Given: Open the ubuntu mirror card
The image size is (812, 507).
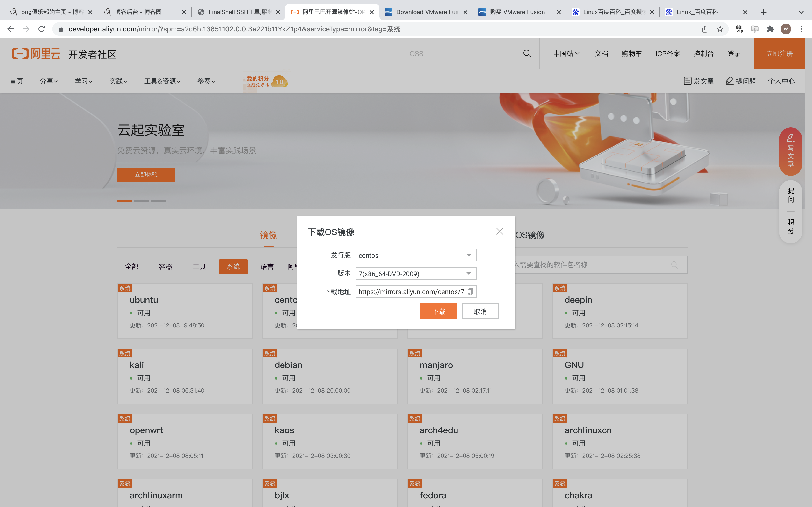Looking at the screenshot, I should pyautogui.click(x=185, y=311).
